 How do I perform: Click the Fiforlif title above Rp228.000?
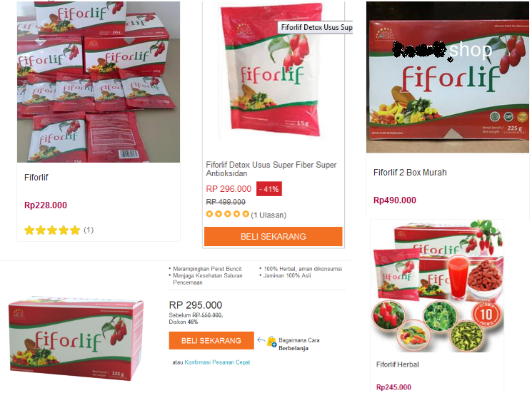coord(36,178)
